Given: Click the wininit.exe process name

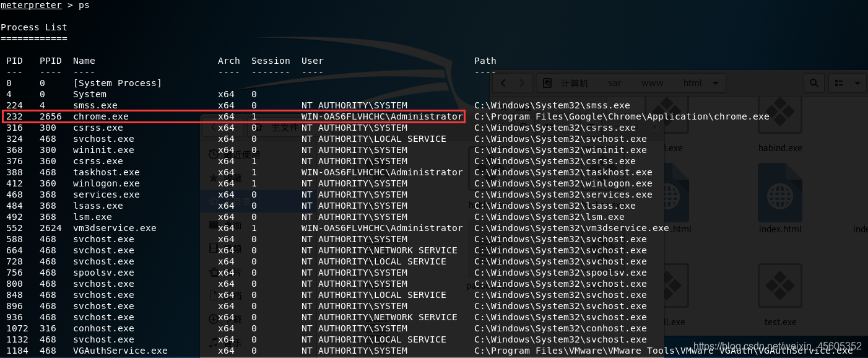Looking at the screenshot, I should 103,150.
